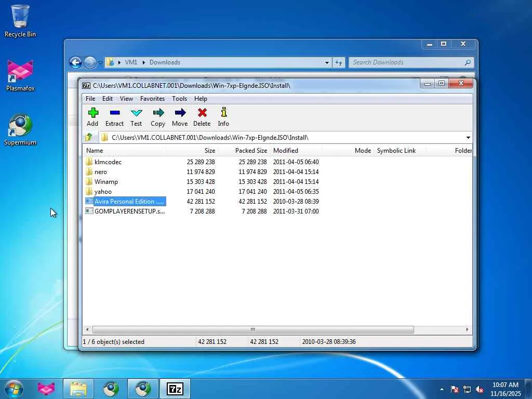Go back in the Explorer window

[76, 62]
